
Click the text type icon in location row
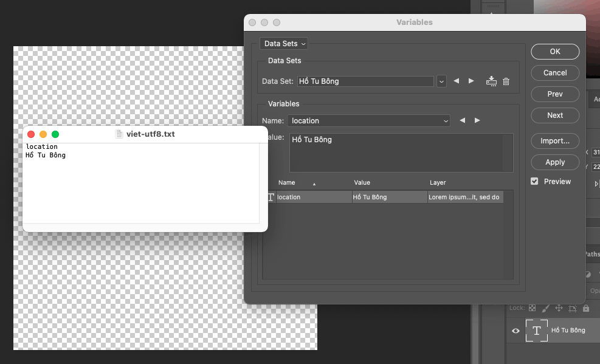tap(271, 197)
